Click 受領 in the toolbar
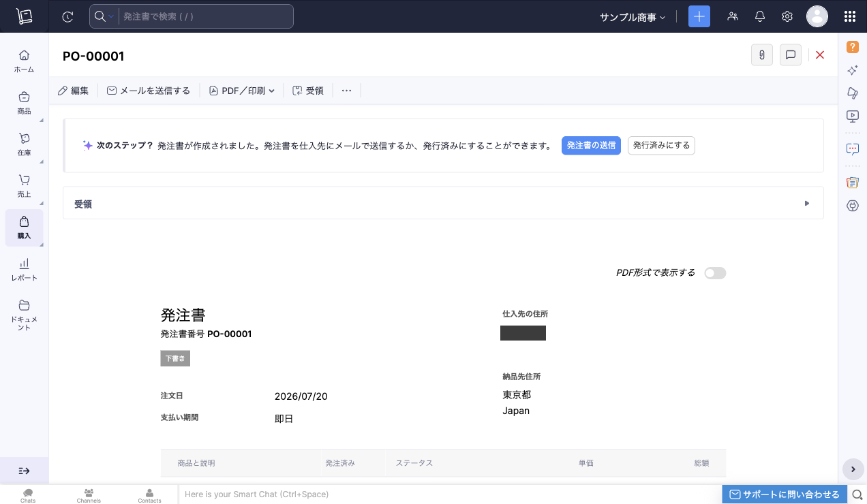Viewport: 867px width, 504px height. click(x=307, y=91)
